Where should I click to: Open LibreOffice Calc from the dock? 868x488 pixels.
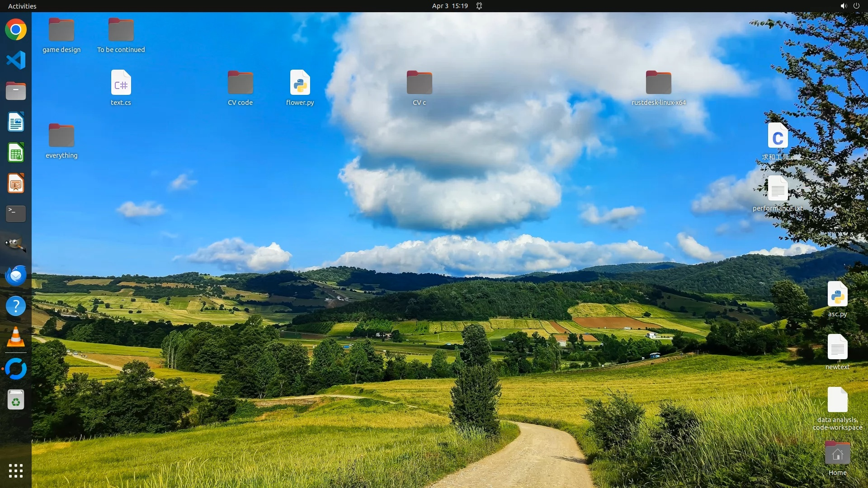tap(16, 153)
